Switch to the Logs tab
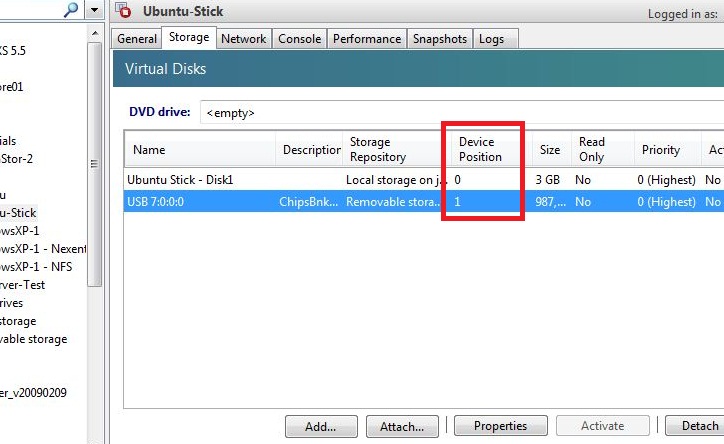This screenshot has height=444, width=724. pyautogui.click(x=491, y=39)
